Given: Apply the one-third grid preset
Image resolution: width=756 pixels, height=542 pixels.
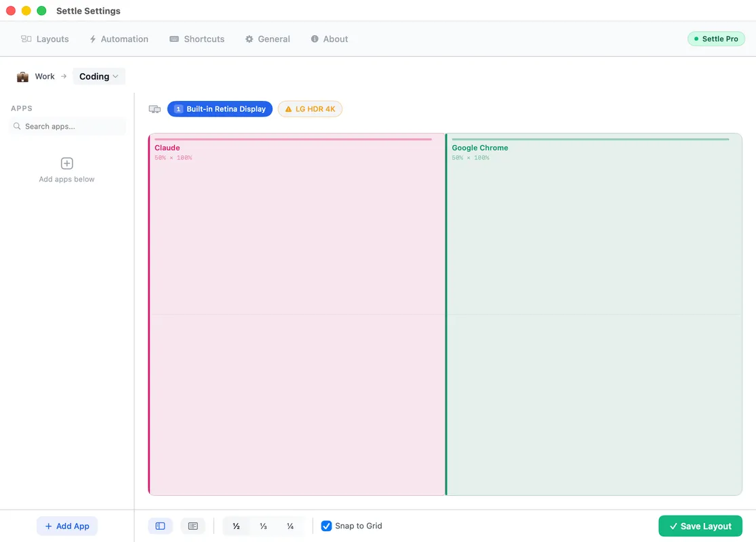Looking at the screenshot, I should 263,526.
